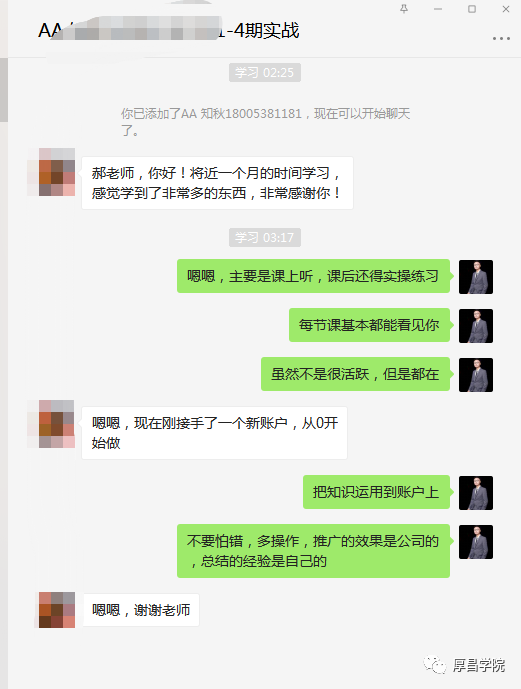The height and width of the screenshot is (689, 521).
Task: Click teacher avatar beside 不要怕错 message
Action: (x=476, y=542)
